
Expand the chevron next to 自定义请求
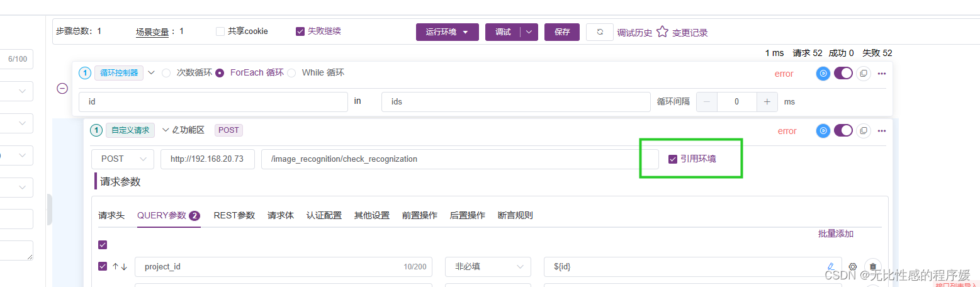(166, 130)
